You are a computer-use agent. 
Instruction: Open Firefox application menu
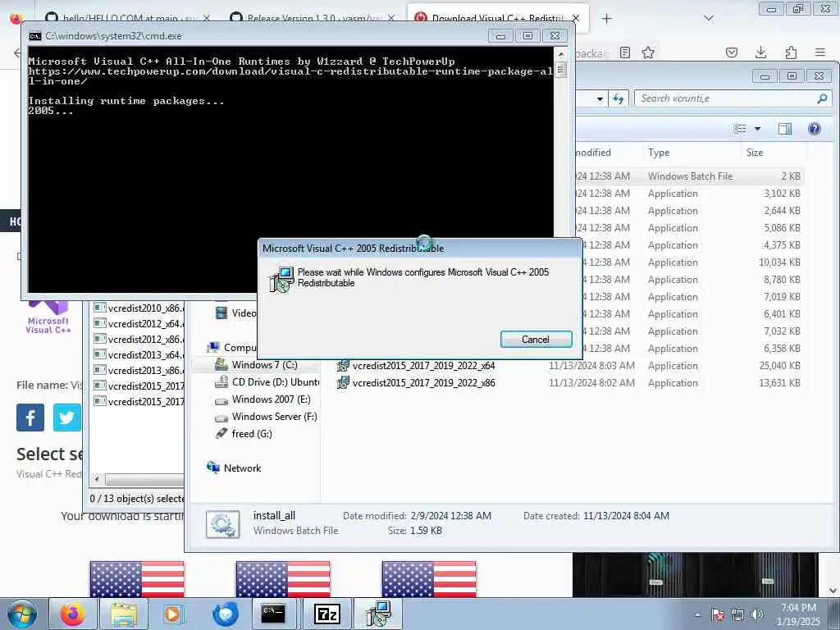pos(819,52)
